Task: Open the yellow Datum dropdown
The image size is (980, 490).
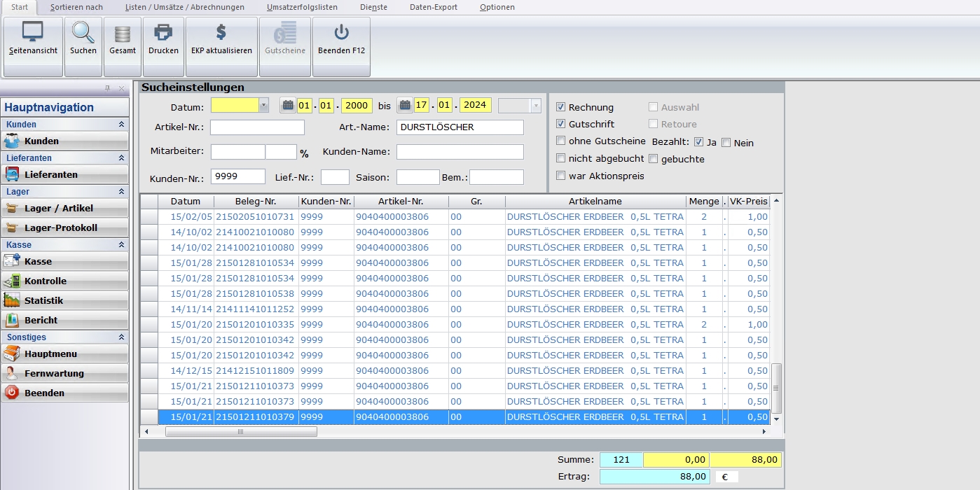Action: (x=263, y=106)
